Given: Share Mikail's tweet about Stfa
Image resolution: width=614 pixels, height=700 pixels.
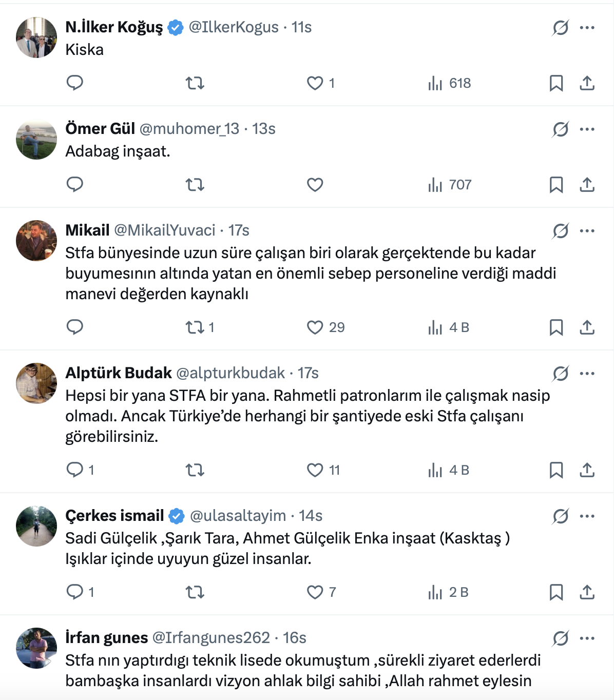Looking at the screenshot, I should coord(587,327).
